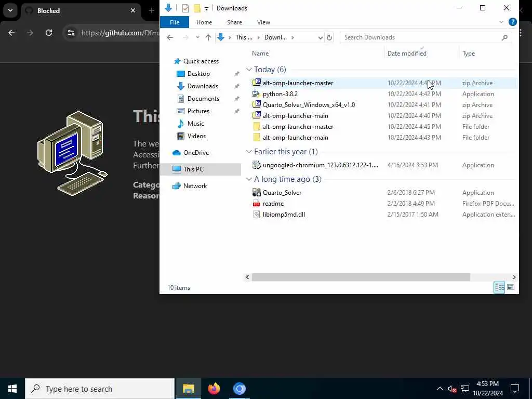Image resolution: width=532 pixels, height=399 pixels.
Task: Switch to Details view layout button
Action: 499,287
